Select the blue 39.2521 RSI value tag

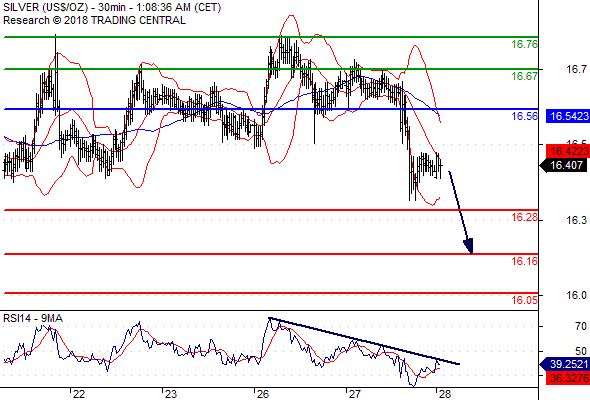pyautogui.click(x=565, y=364)
